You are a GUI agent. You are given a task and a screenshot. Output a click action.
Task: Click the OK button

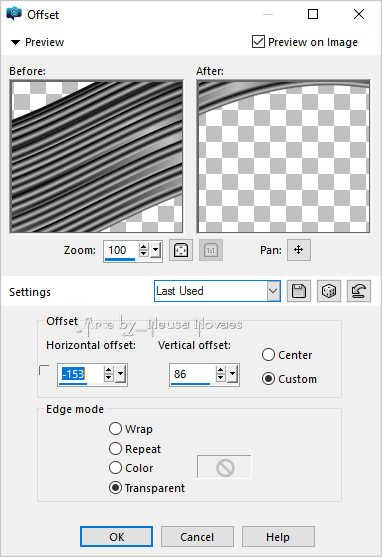[x=117, y=537]
